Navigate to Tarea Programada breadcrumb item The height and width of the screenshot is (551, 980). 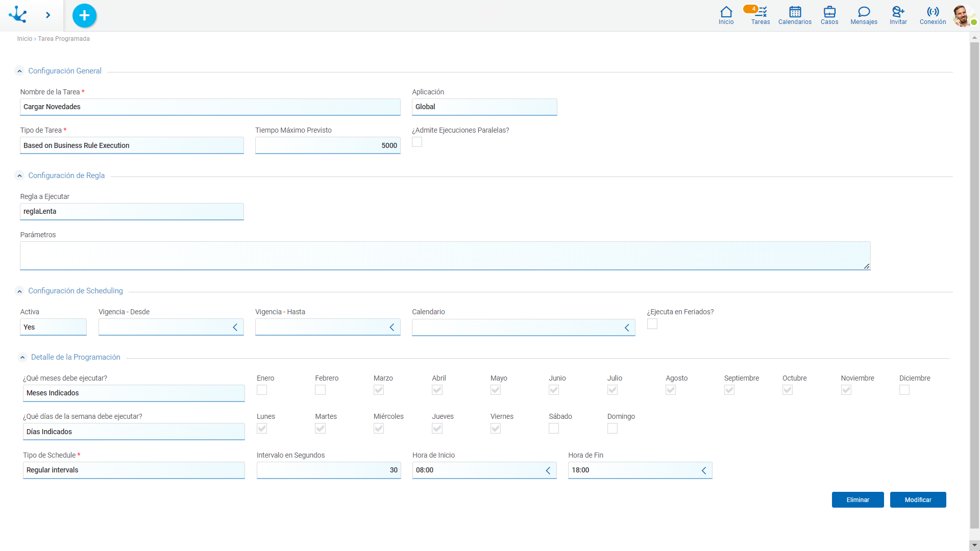pyautogui.click(x=63, y=38)
